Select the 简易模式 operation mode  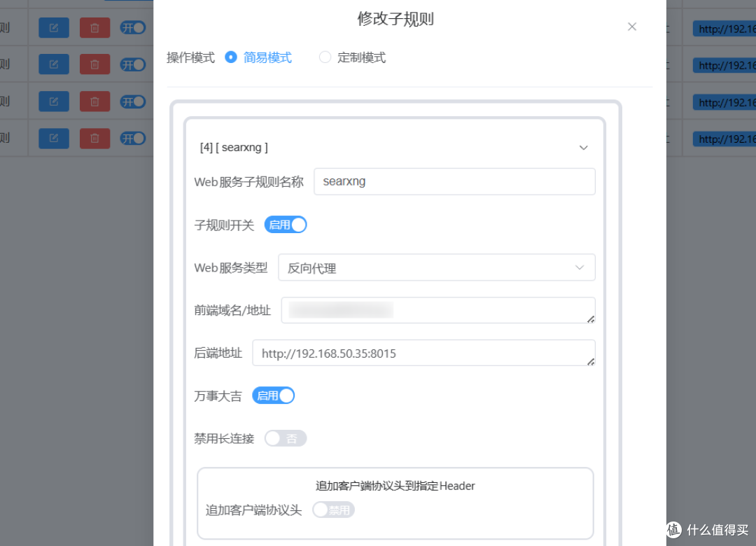[231, 57]
